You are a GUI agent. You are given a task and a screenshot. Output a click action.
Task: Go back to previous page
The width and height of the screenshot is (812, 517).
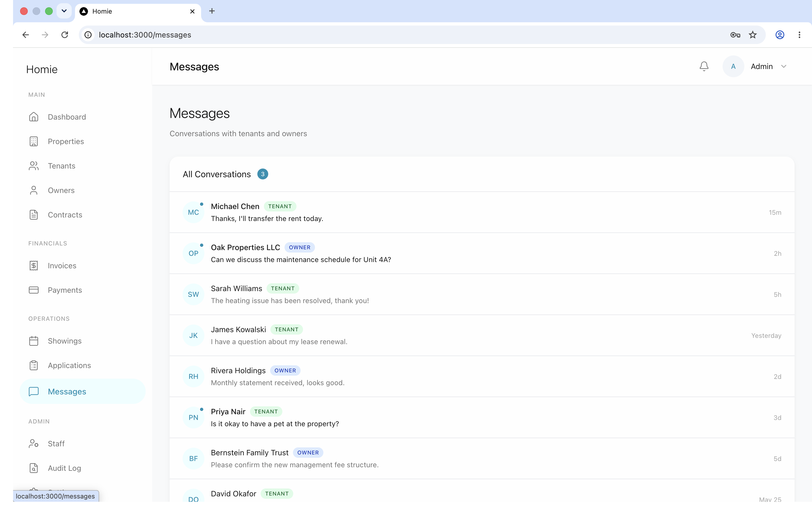pyautogui.click(x=26, y=35)
